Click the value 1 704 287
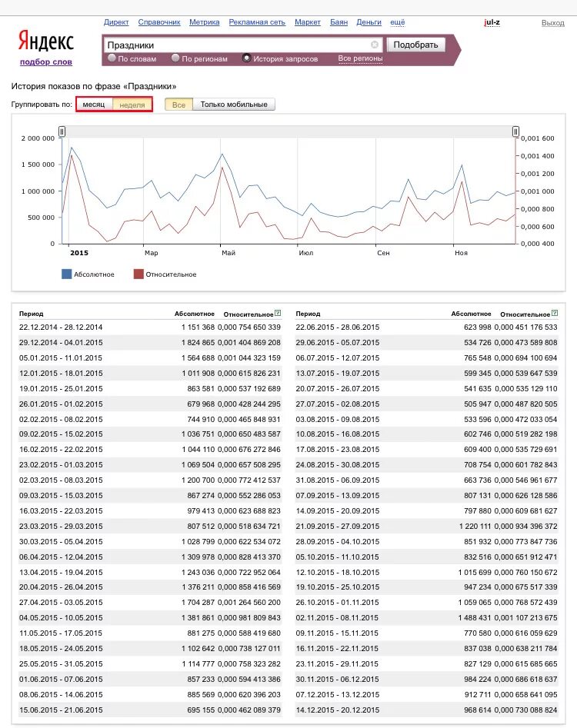This screenshot has width=577, height=728. click(x=198, y=603)
